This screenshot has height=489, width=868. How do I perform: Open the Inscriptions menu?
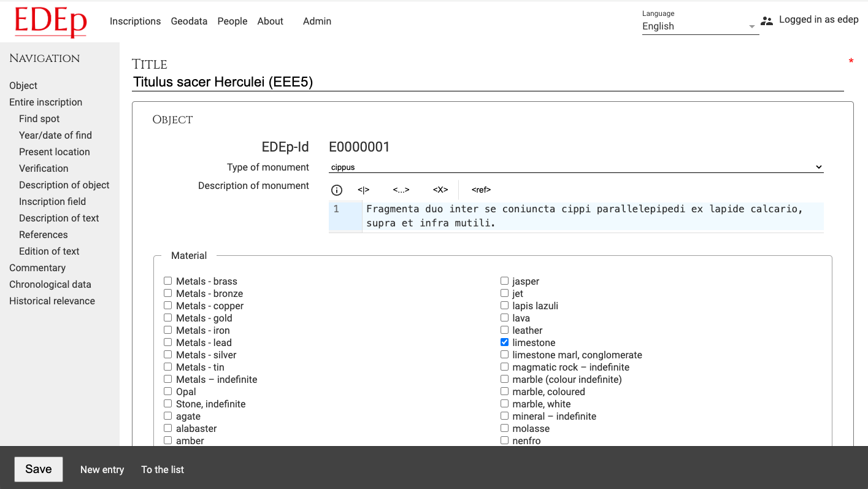pyautogui.click(x=135, y=21)
